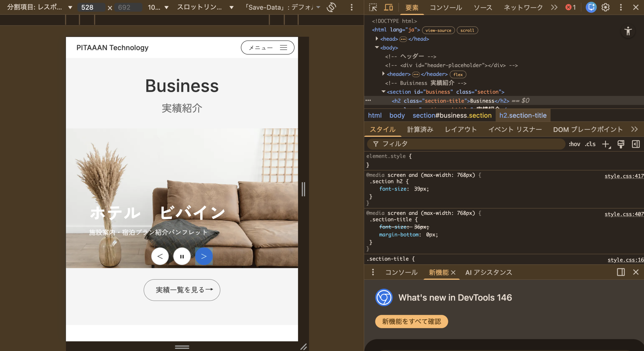Open the style.css:417 source link
The width and height of the screenshot is (644, 351).
[x=624, y=176]
